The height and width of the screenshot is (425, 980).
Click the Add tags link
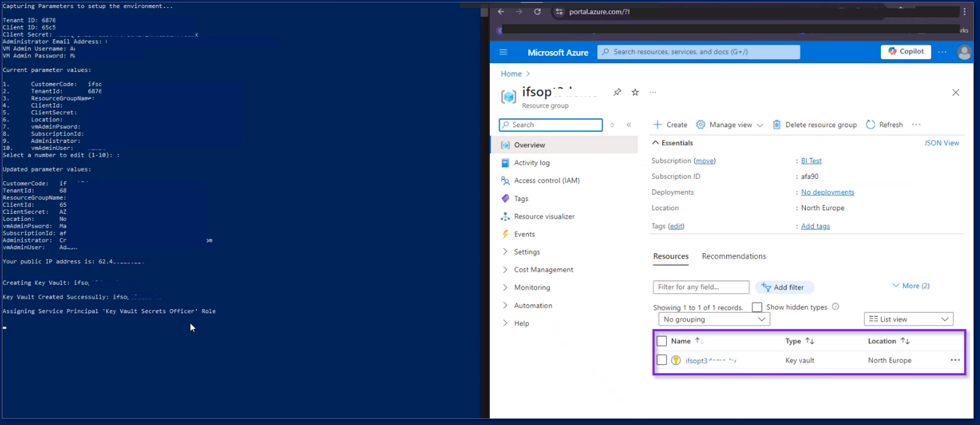point(815,226)
